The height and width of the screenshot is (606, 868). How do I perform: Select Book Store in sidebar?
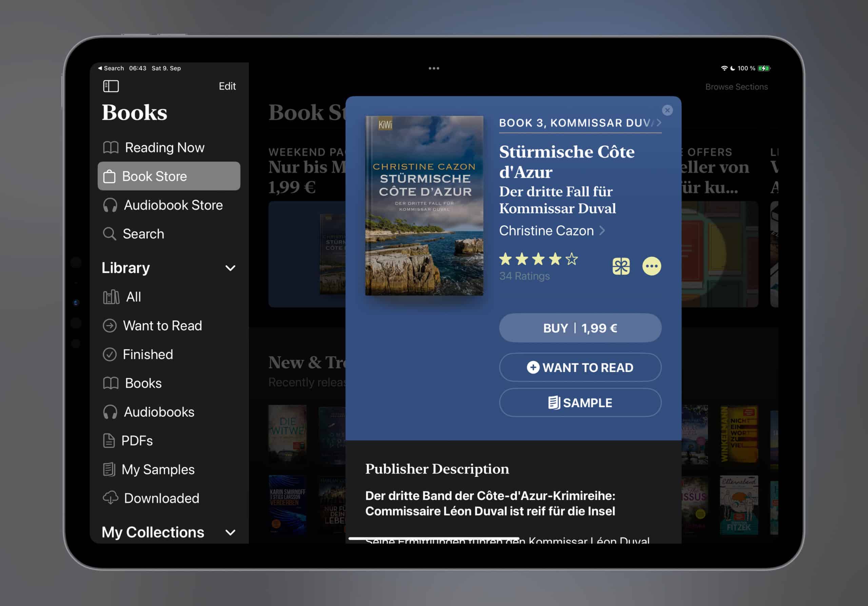(x=169, y=176)
